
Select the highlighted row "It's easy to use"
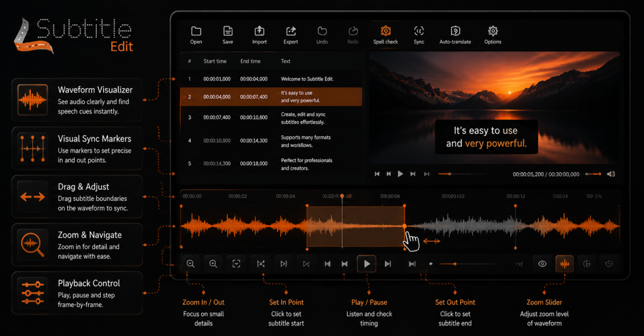(271, 97)
